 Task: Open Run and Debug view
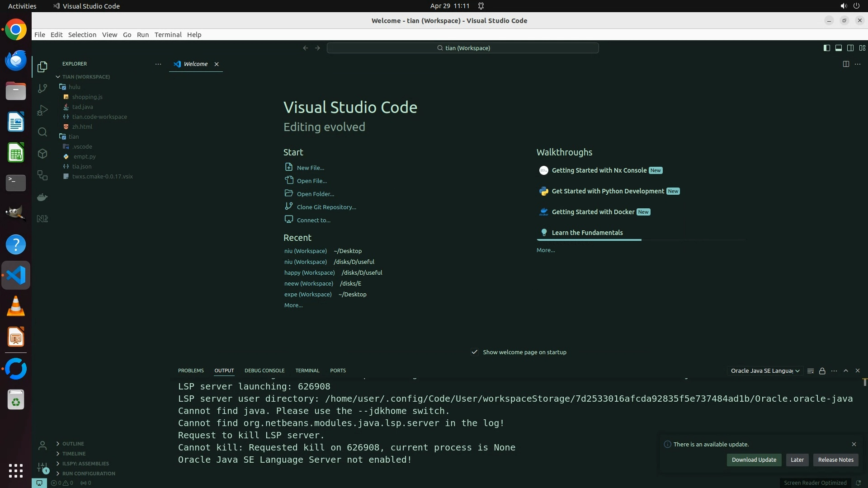tap(42, 110)
